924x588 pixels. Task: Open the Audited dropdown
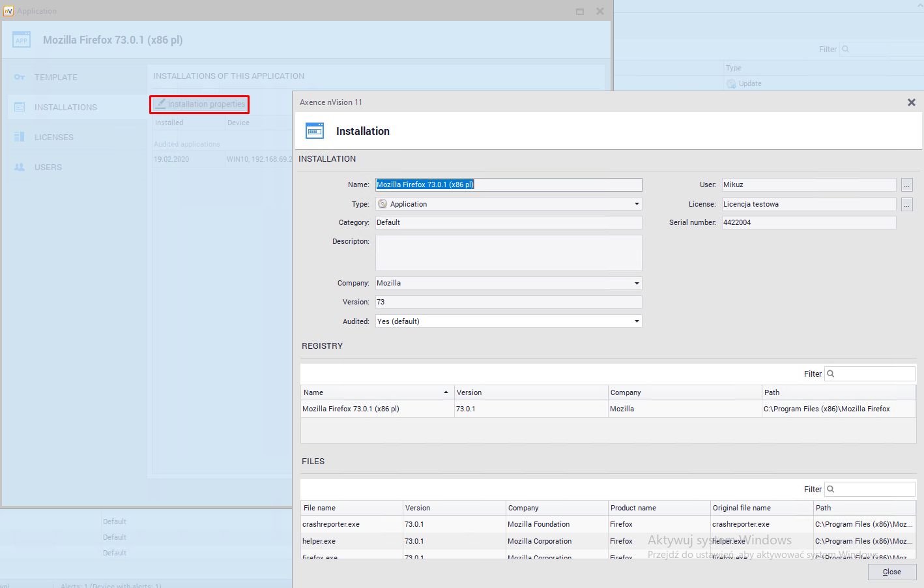636,321
